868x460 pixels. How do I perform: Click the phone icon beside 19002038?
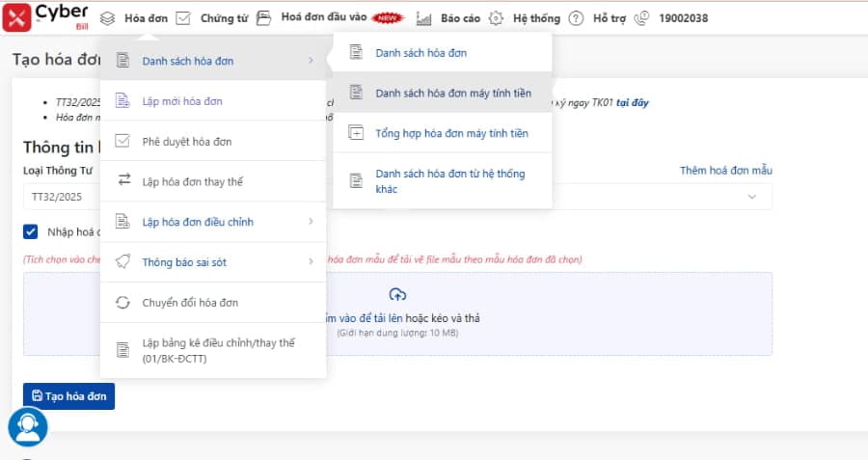click(x=641, y=18)
